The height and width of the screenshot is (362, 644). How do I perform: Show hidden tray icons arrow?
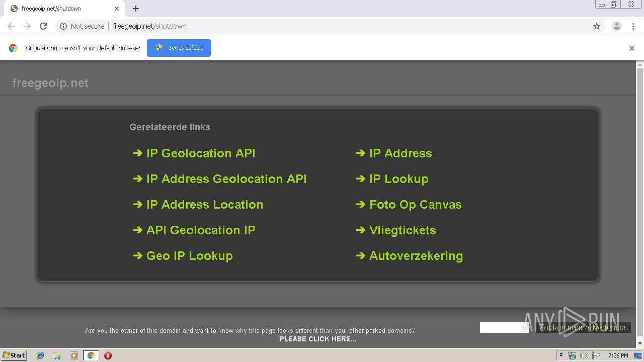pyautogui.click(x=561, y=355)
